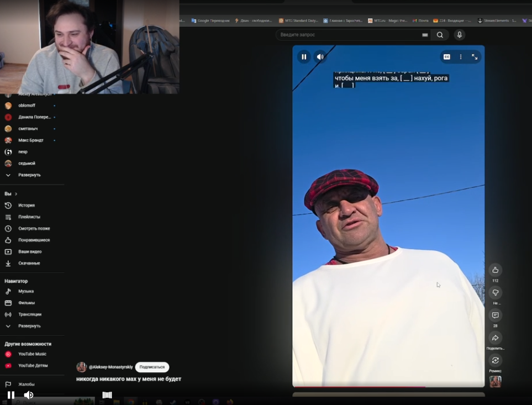The width and height of the screenshot is (532, 405).
Task: Open Скачанные in the sidebar
Action: [x=30, y=263]
